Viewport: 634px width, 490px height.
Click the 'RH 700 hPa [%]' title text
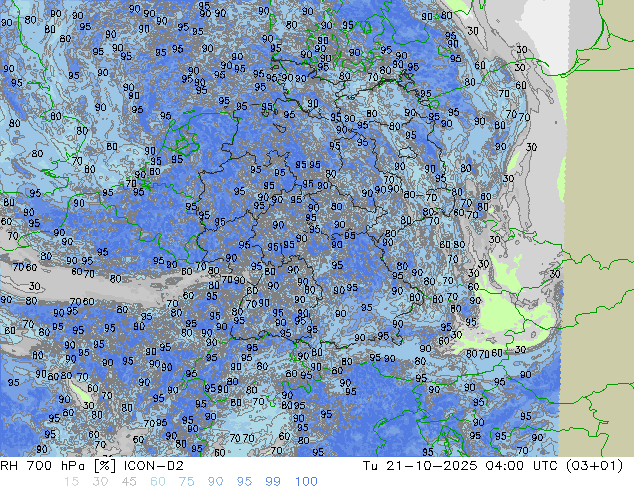pyautogui.click(x=58, y=466)
